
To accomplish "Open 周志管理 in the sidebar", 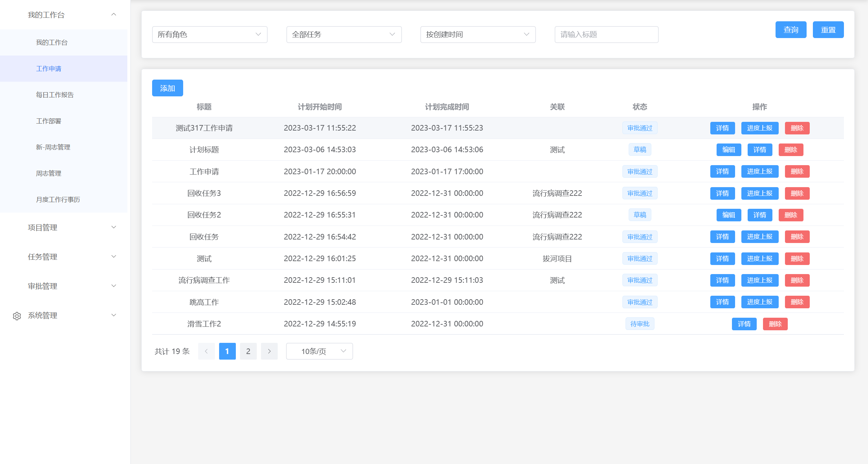I will [63, 174].
